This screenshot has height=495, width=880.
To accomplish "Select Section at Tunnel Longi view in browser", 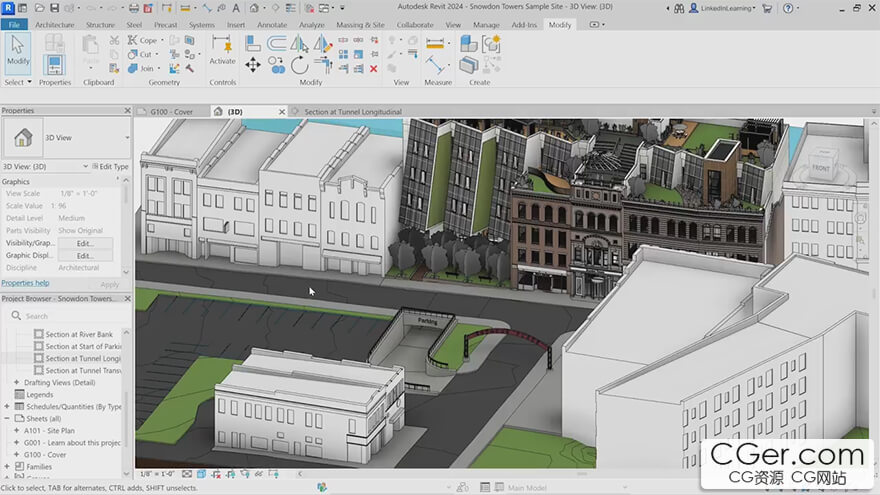I will click(82, 358).
